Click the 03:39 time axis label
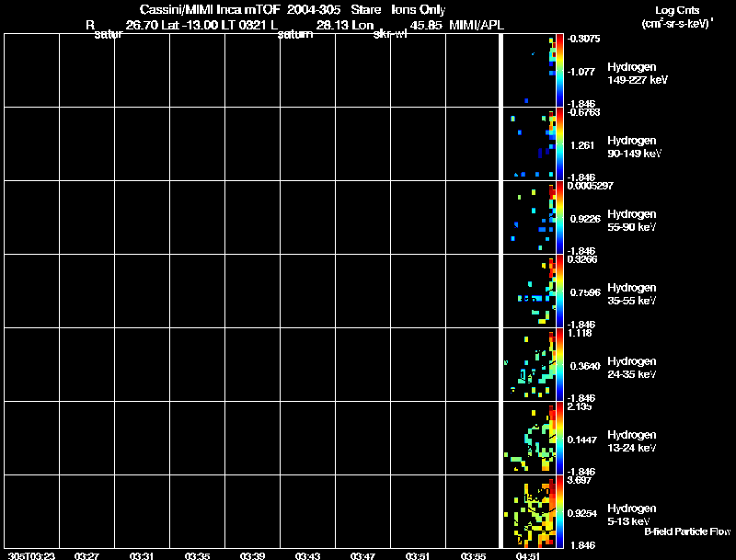The image size is (736, 560). (x=252, y=556)
